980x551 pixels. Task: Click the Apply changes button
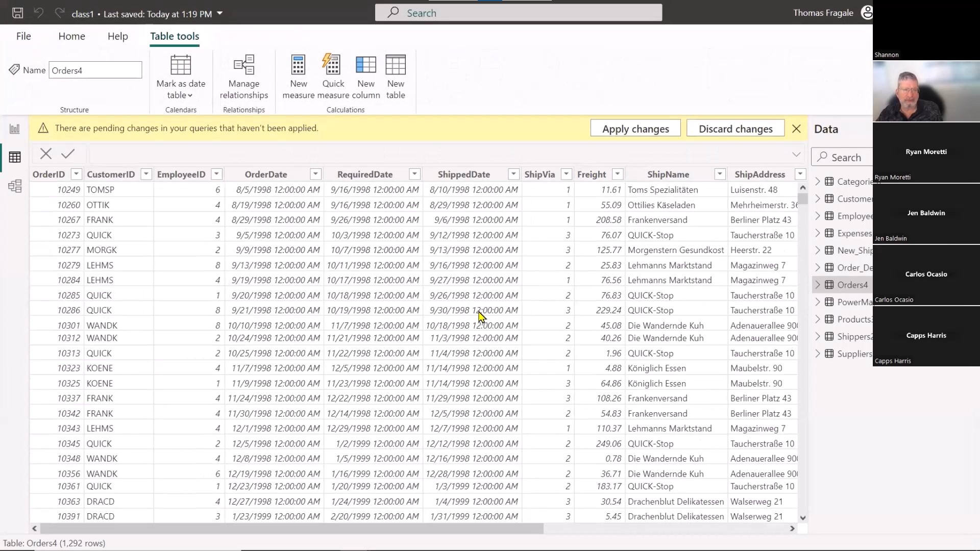point(635,128)
